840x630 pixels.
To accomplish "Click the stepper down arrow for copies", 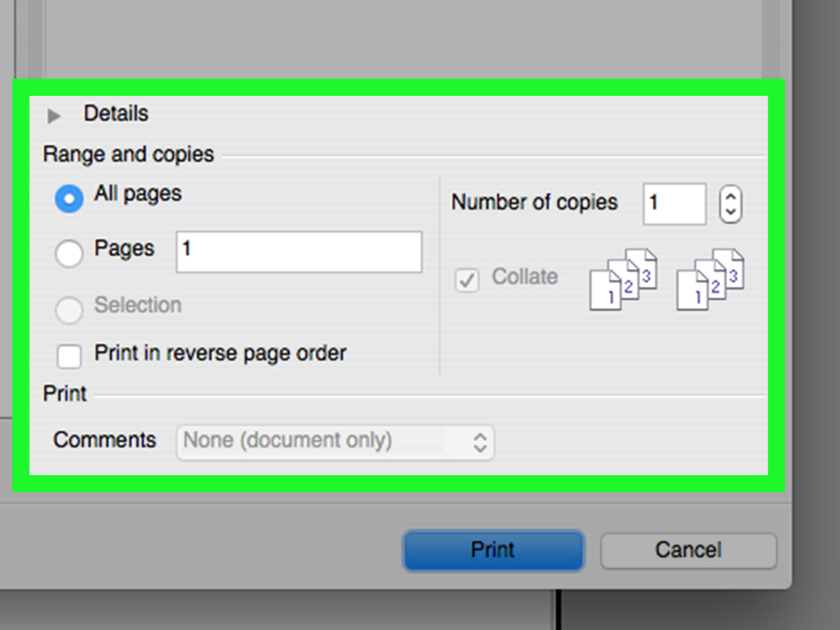I will point(730,213).
